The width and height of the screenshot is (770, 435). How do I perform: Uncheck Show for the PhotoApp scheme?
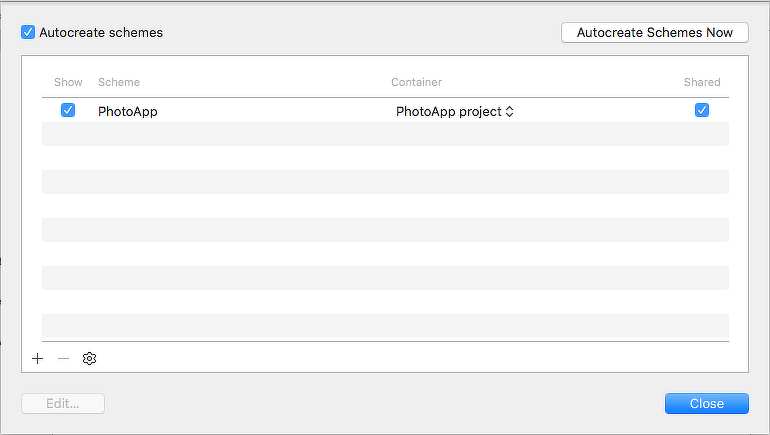(68, 111)
